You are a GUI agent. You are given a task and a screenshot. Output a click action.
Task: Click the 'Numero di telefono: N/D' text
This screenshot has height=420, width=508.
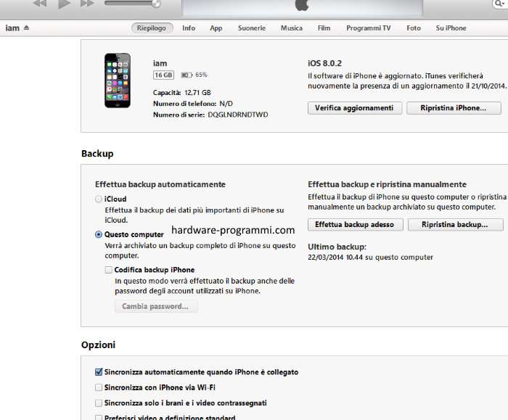pyautogui.click(x=193, y=104)
